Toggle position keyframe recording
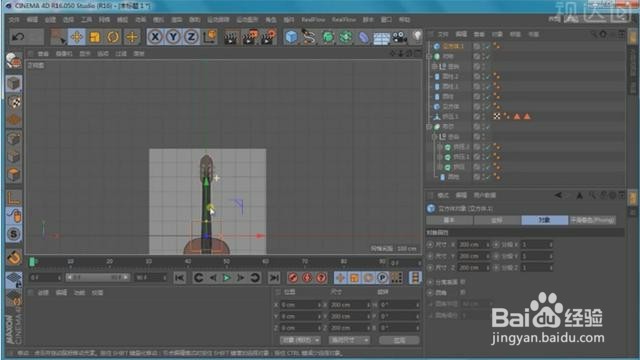 [340, 278]
